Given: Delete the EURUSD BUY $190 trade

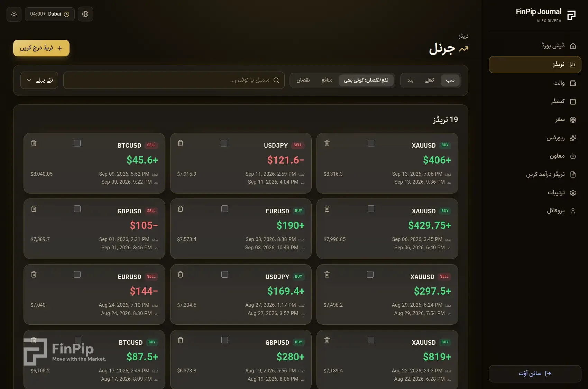Looking at the screenshot, I should [x=181, y=209].
